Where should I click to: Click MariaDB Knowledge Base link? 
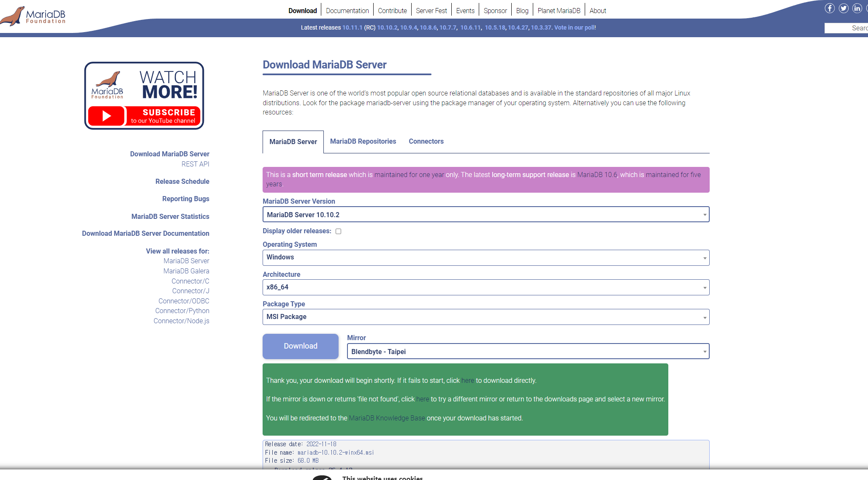(387, 418)
